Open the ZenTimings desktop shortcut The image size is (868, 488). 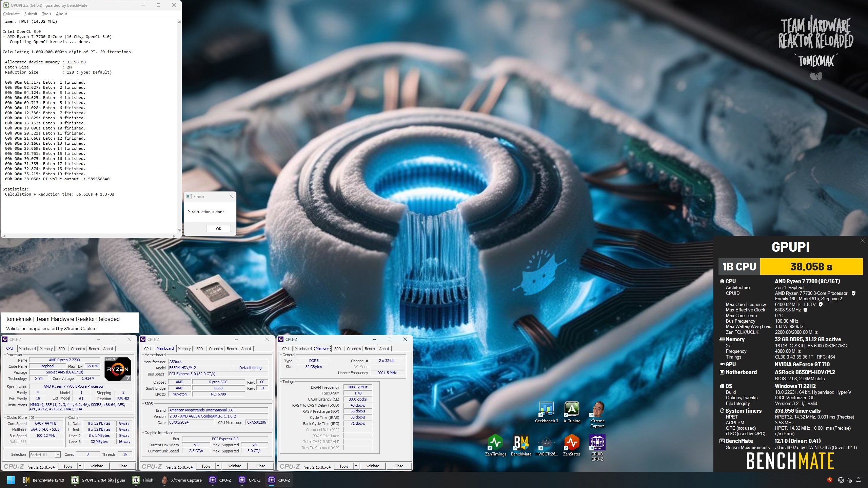(495, 445)
